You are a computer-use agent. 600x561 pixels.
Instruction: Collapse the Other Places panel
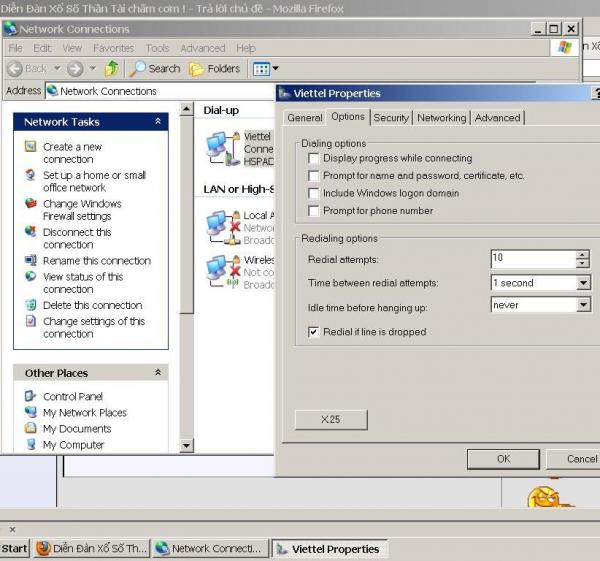pos(158,372)
